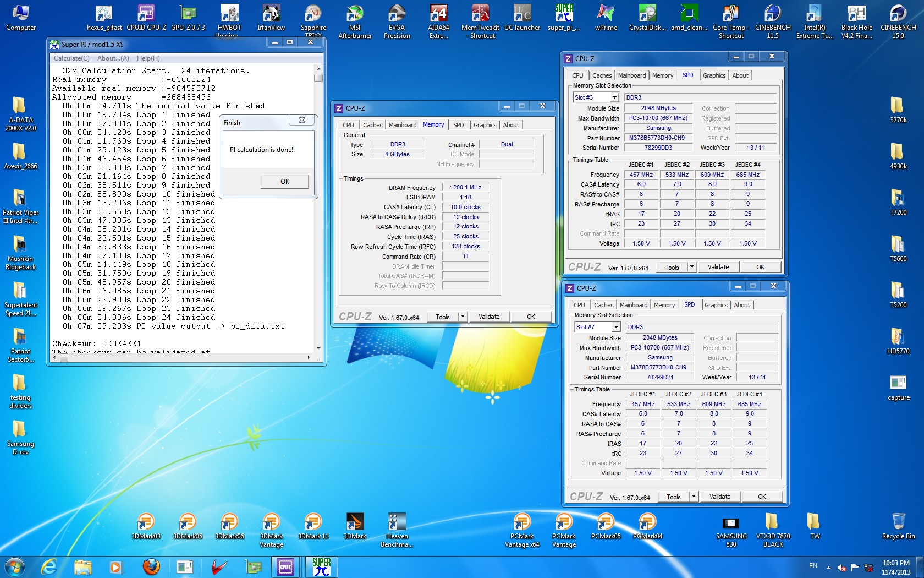Launch CINEBENCH 11.5 from the desktop
This screenshot has width=924, height=578.
pyautogui.click(x=773, y=21)
